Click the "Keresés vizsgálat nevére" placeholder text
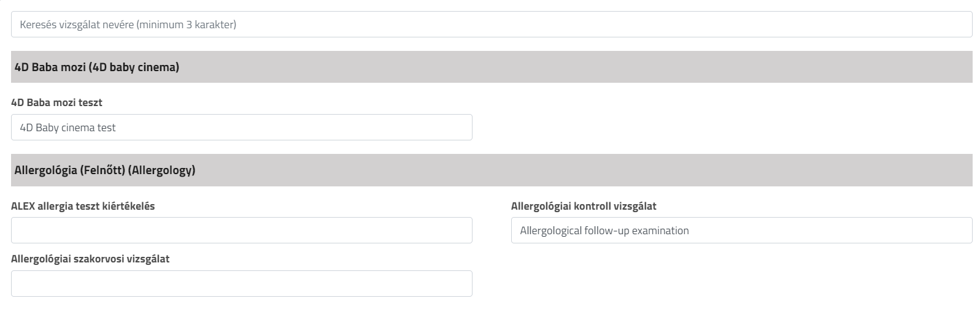Viewport: 980px width, 309px height. point(128,25)
